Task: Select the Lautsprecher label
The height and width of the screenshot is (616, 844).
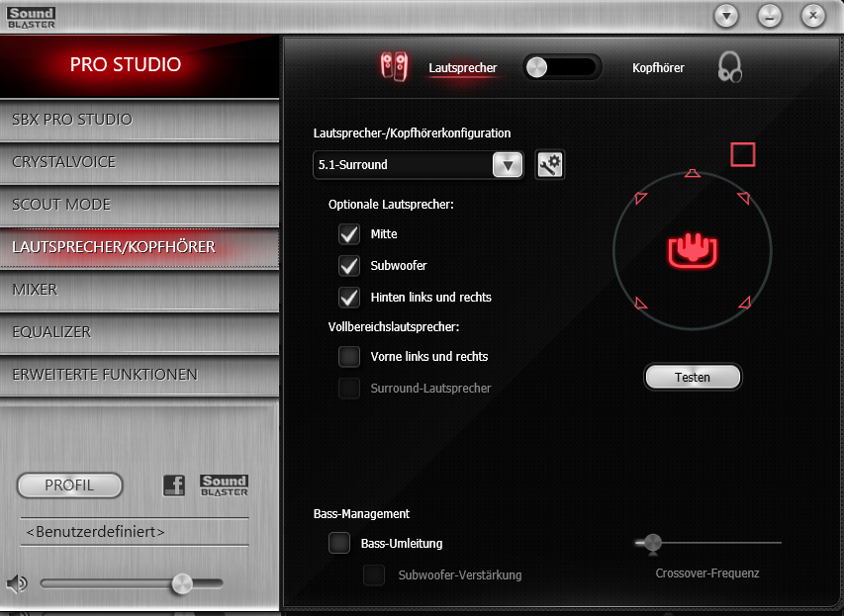Action: point(463,68)
